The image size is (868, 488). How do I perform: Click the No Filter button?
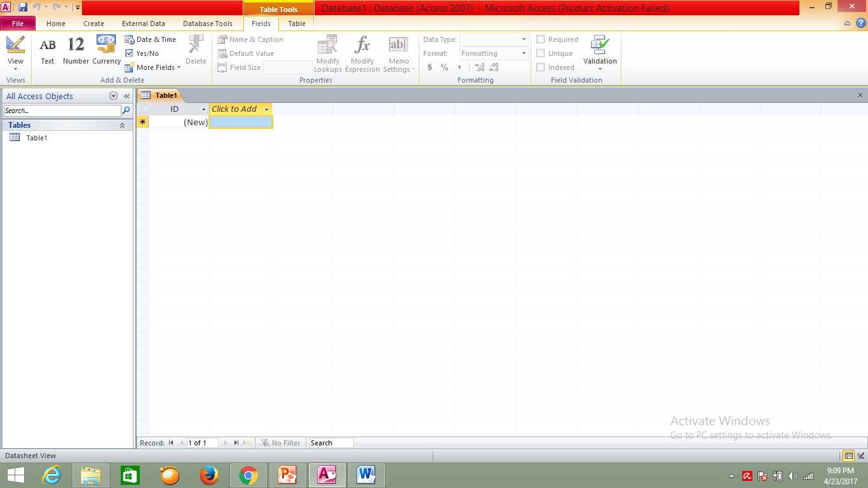(280, 443)
